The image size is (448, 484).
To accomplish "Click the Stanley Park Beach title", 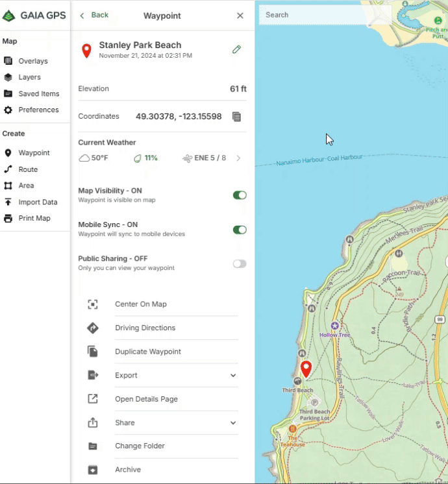I will coord(140,45).
